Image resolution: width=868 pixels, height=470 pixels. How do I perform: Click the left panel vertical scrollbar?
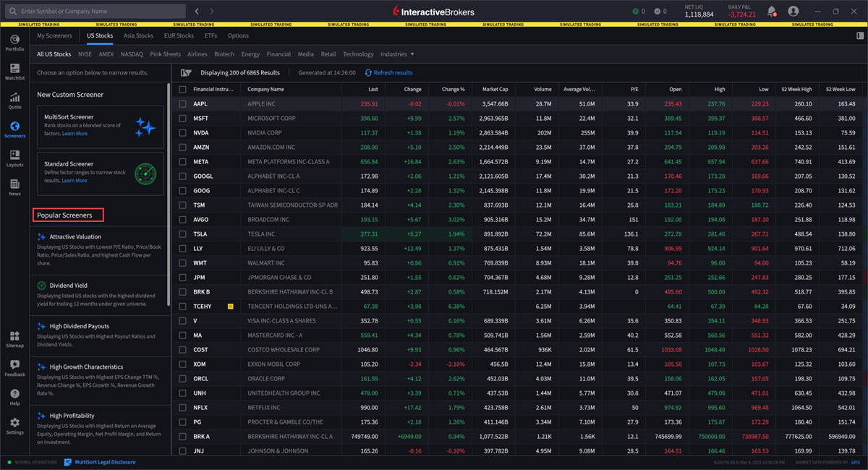[170, 194]
